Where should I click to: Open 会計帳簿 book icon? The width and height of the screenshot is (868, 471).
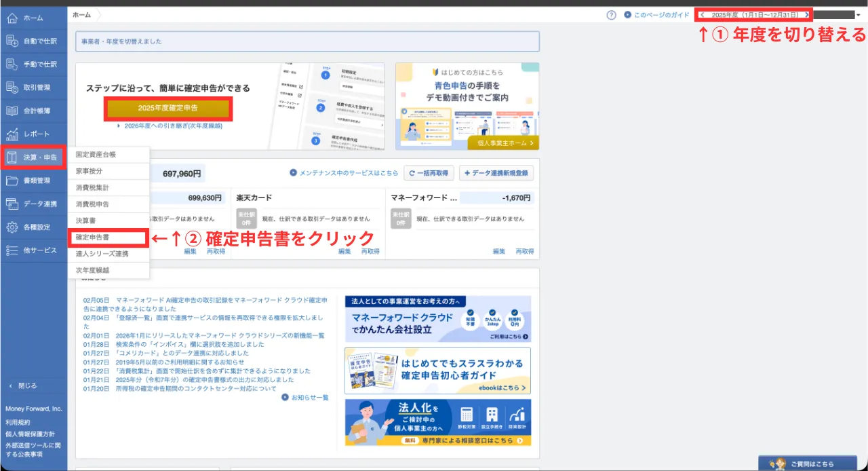coord(12,111)
